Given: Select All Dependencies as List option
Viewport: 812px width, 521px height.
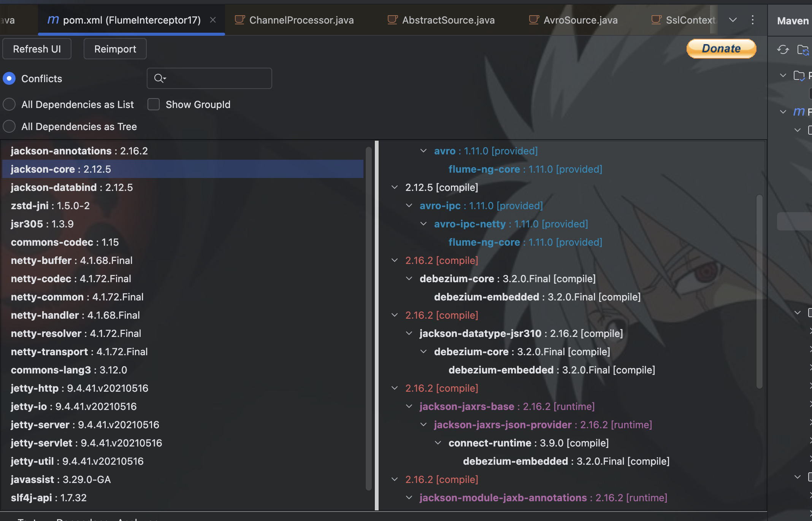Looking at the screenshot, I should point(9,104).
